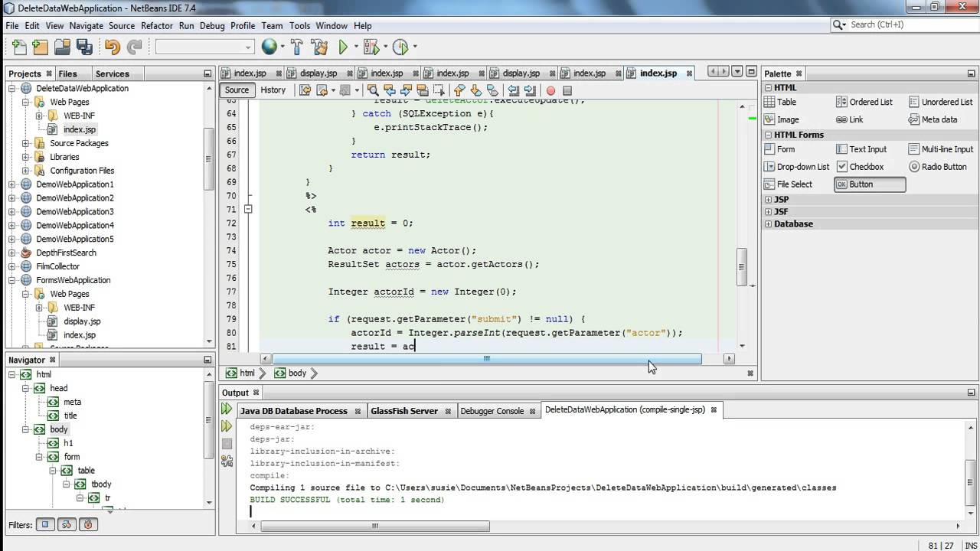
Task: Click Find Next Occurrence icon
Action: 406,90
